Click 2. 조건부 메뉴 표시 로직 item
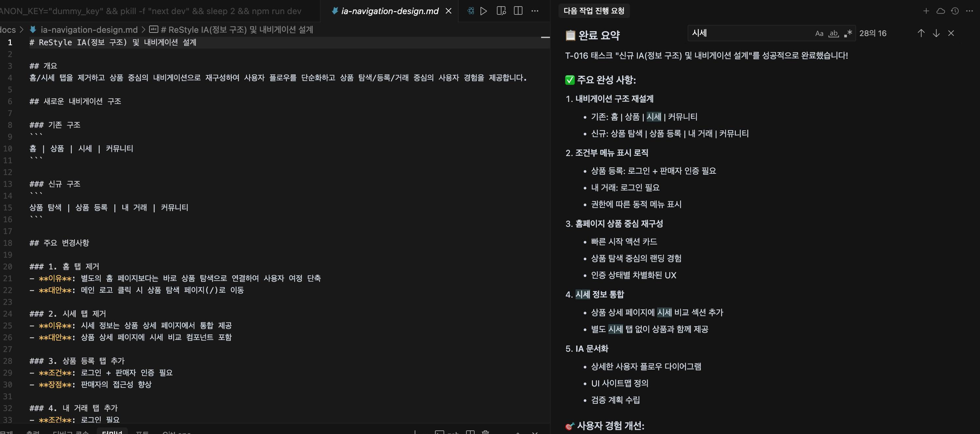 pyautogui.click(x=607, y=153)
